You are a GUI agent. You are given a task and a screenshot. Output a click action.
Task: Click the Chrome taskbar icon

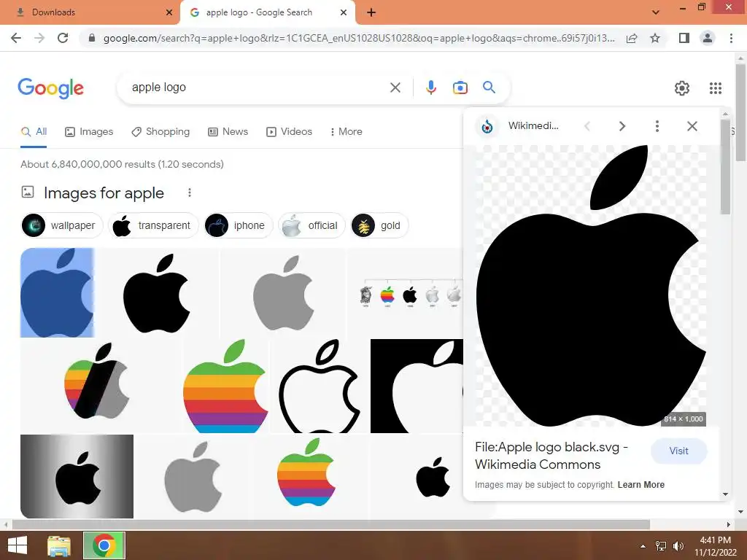click(x=104, y=545)
